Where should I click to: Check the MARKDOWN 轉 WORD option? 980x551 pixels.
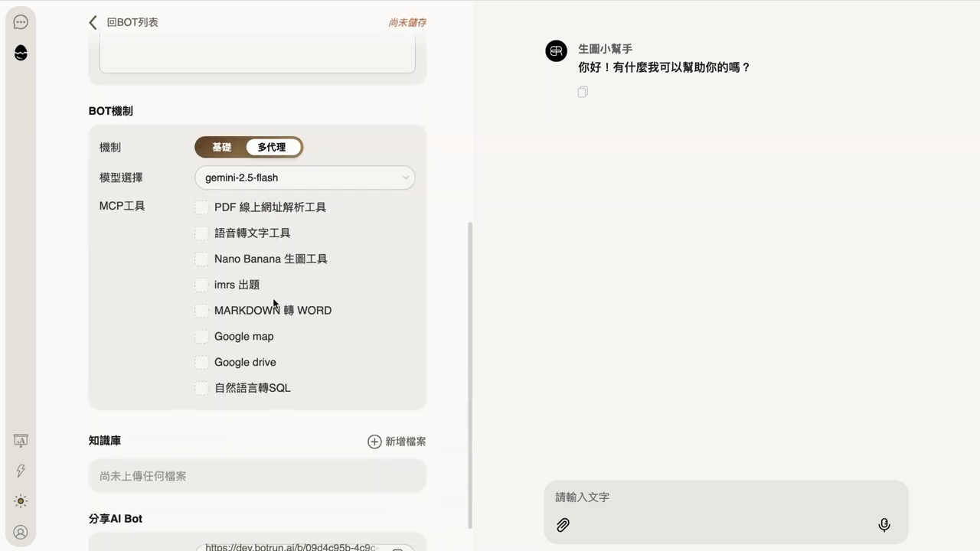(x=201, y=311)
